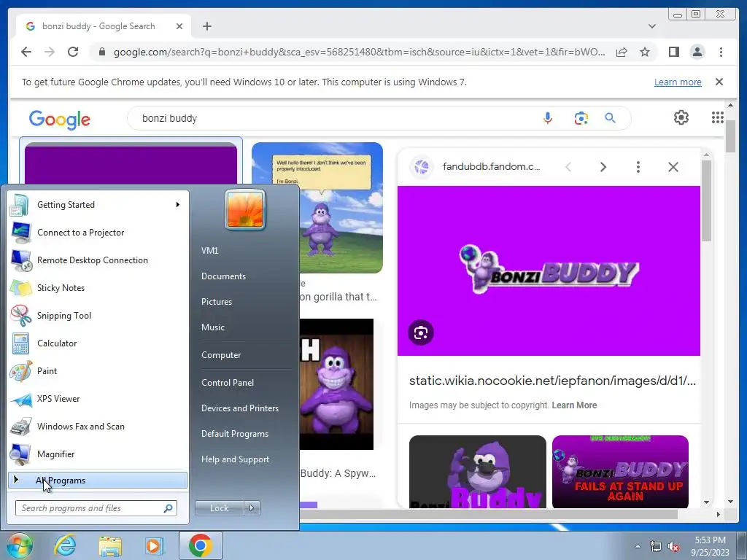The width and height of the screenshot is (747, 560).
Task: Open the Bonzi Buddy fails at stand up thumbnail
Action: pyautogui.click(x=620, y=472)
